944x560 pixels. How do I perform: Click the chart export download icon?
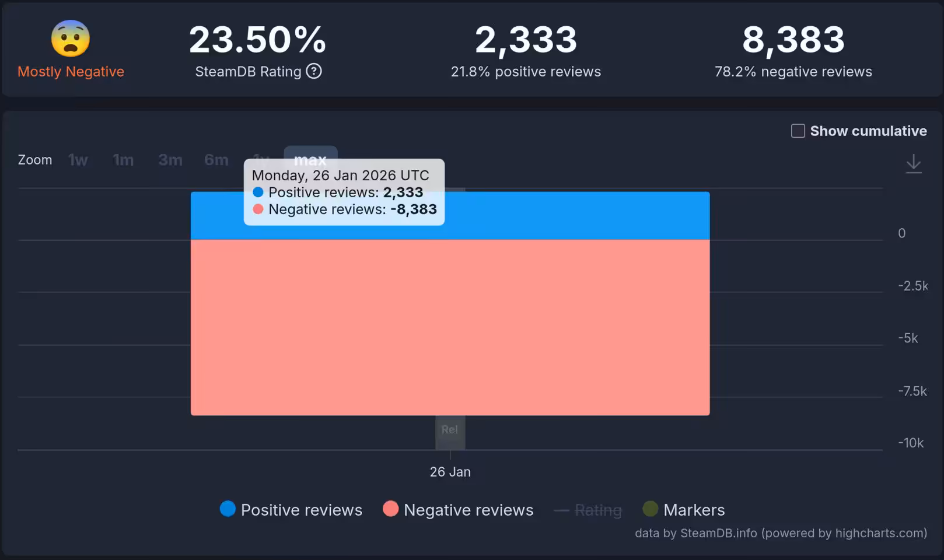[x=914, y=163]
